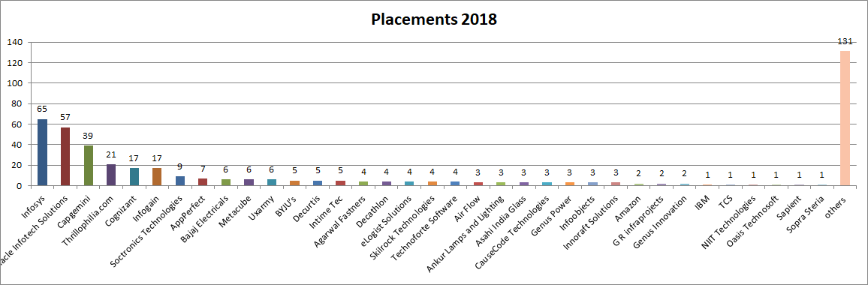Select the purple Thrillophilia.com bar
Image resolution: width=868 pixels, height=285 pixels.
[111, 175]
